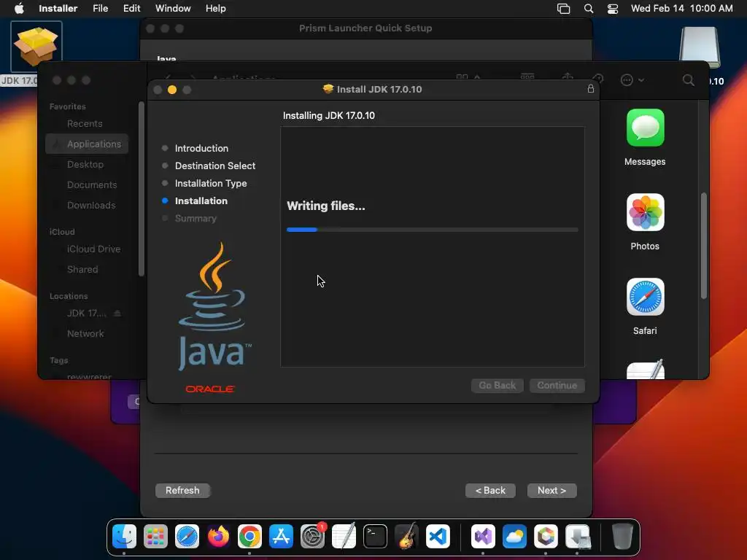Image resolution: width=747 pixels, height=560 pixels.
Task: Click the JDK package icon on desktop
Action: tap(36, 47)
